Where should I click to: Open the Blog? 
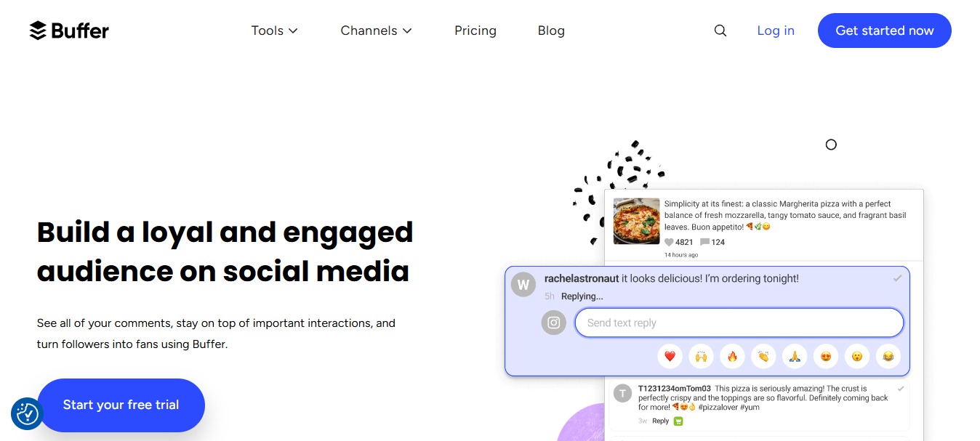click(x=550, y=31)
